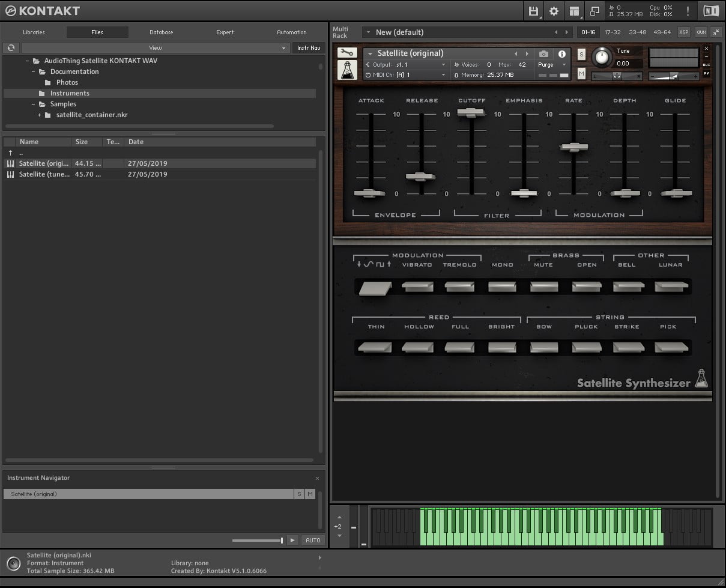Shift keyboard octave down arrow
Viewport: 726px width, 588px height.
(x=339, y=535)
